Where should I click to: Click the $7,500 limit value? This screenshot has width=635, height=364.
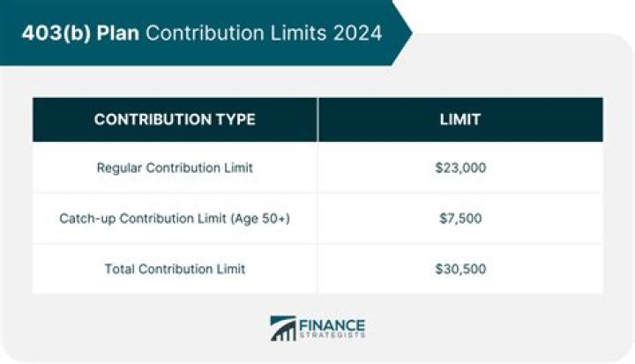(459, 218)
